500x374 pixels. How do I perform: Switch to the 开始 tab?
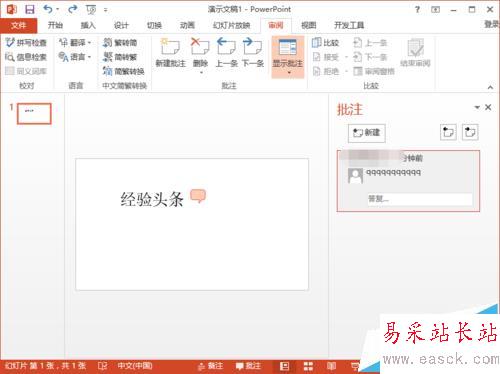[x=55, y=25]
